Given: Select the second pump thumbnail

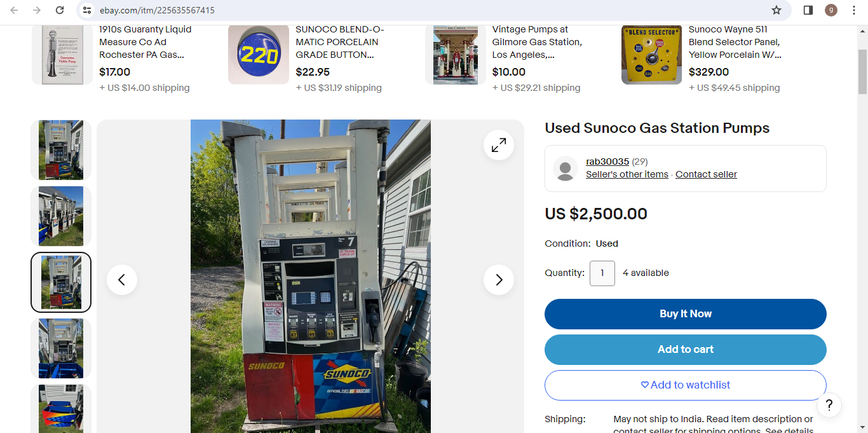Looking at the screenshot, I should pyautogui.click(x=61, y=216).
